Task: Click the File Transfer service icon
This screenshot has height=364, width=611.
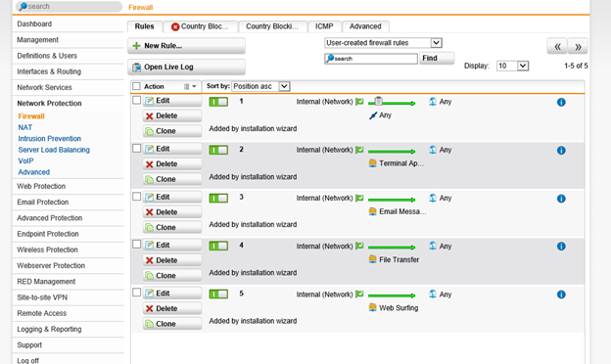Action: click(x=372, y=259)
